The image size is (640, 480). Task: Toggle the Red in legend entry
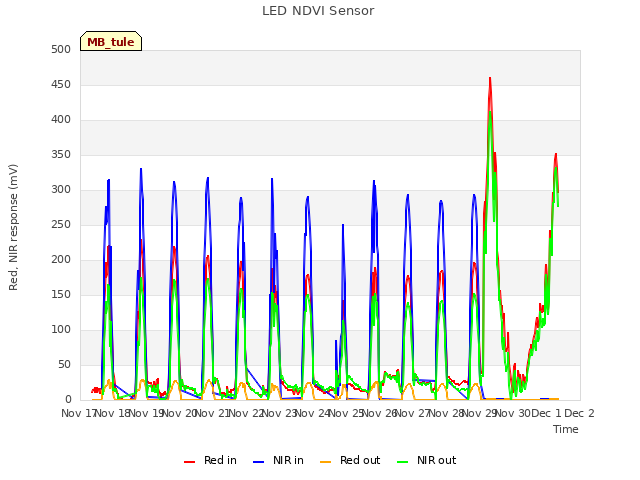[210, 460]
